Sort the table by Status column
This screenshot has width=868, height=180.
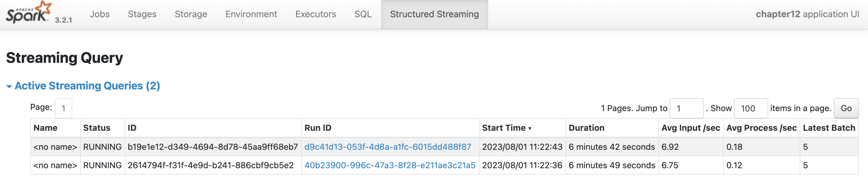tap(97, 128)
